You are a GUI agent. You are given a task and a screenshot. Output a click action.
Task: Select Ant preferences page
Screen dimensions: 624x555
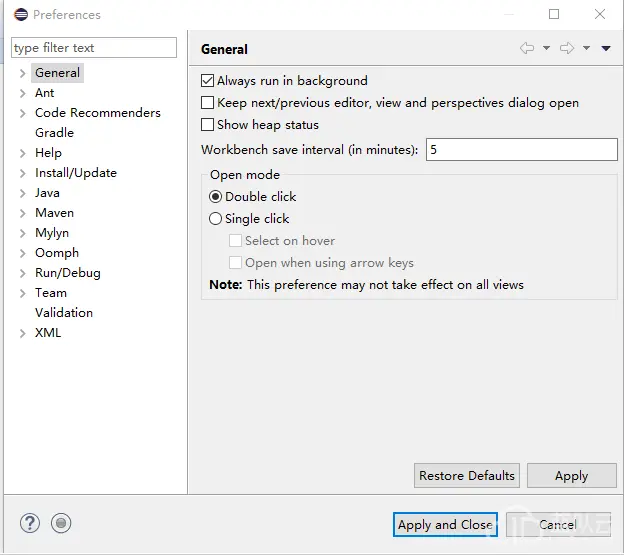[x=45, y=93]
